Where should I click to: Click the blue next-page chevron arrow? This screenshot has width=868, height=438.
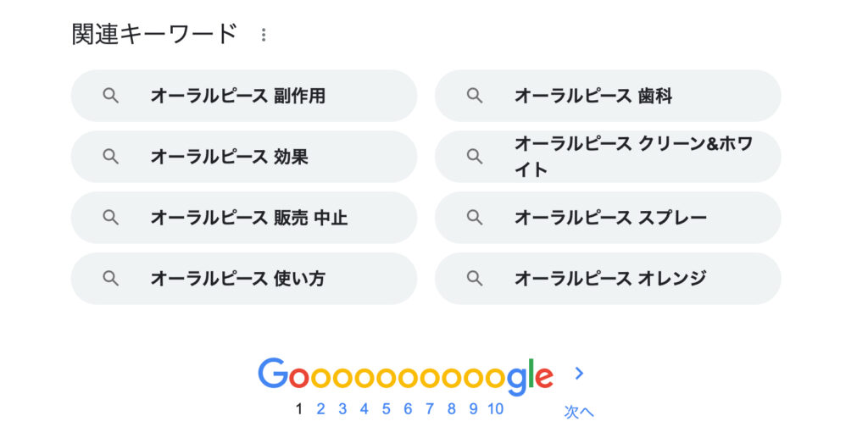[x=579, y=374]
